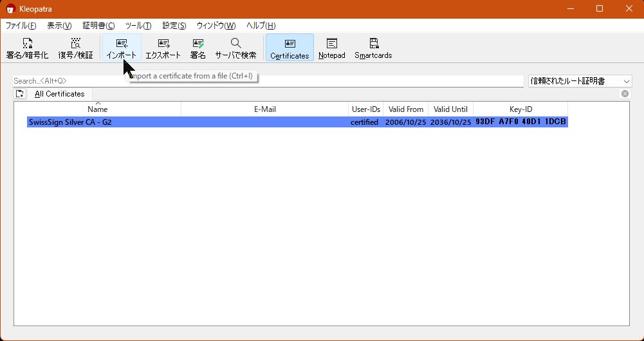Open the Smartcards view
Viewport: 644px width, 341px height.
point(373,48)
